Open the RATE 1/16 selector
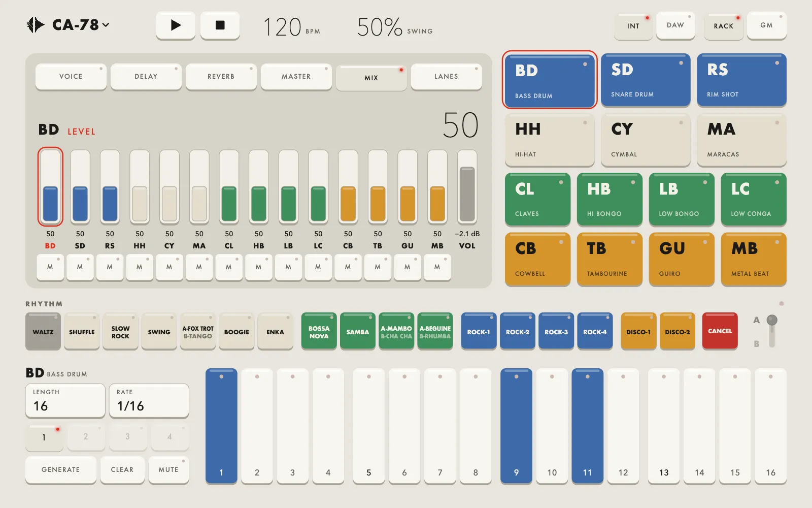 149,401
